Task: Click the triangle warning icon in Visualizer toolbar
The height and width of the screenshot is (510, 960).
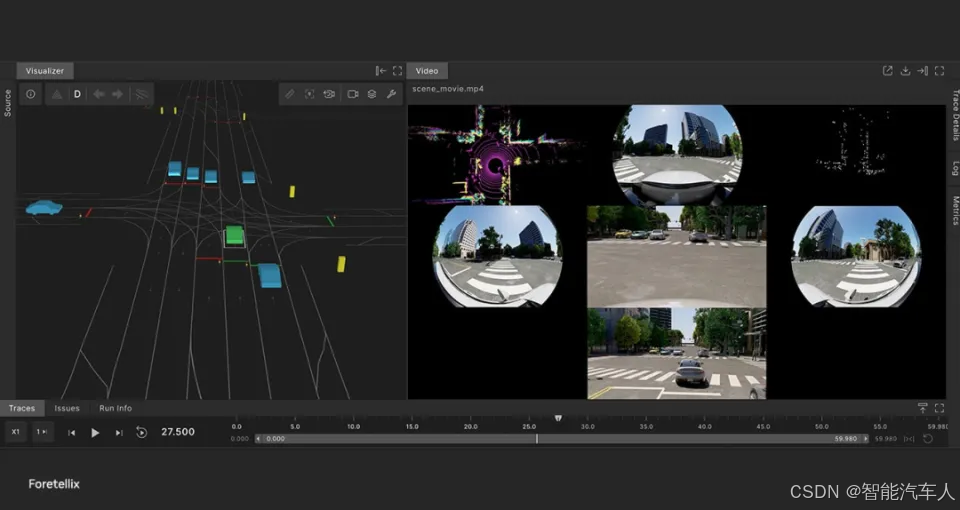Action: tap(57, 94)
